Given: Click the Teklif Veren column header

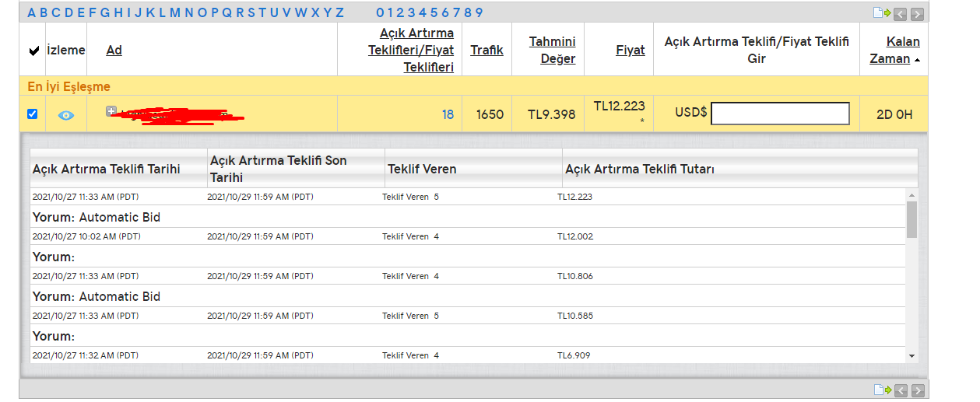Looking at the screenshot, I should pos(422,169).
